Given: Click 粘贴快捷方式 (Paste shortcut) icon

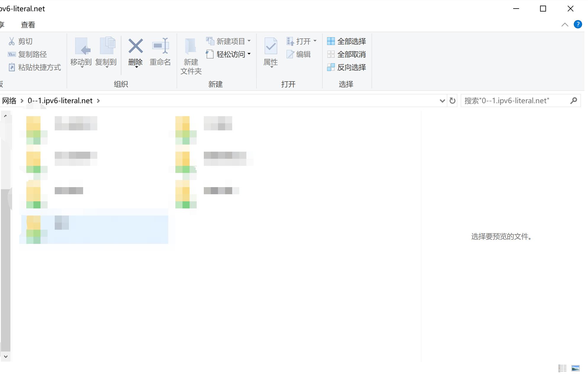Looking at the screenshot, I should tap(12, 67).
